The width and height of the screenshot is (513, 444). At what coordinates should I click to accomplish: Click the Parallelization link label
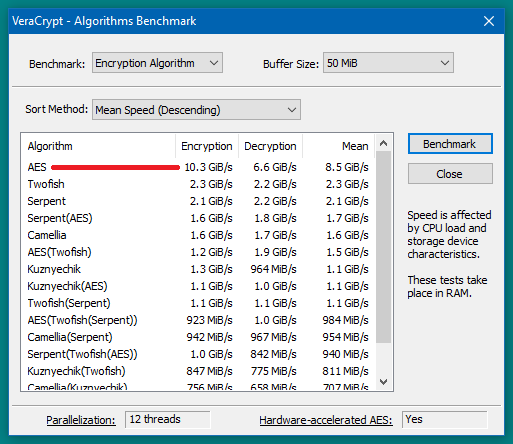(81, 420)
